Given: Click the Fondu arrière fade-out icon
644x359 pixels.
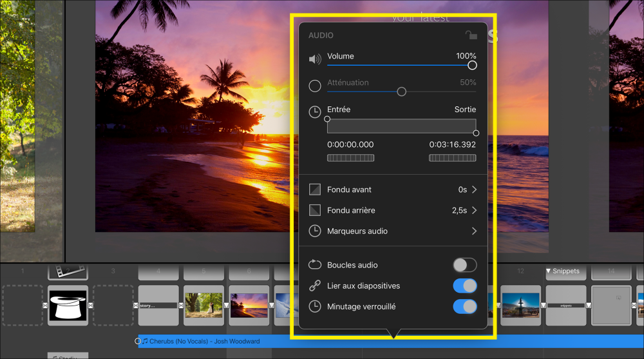Looking at the screenshot, I should [315, 210].
